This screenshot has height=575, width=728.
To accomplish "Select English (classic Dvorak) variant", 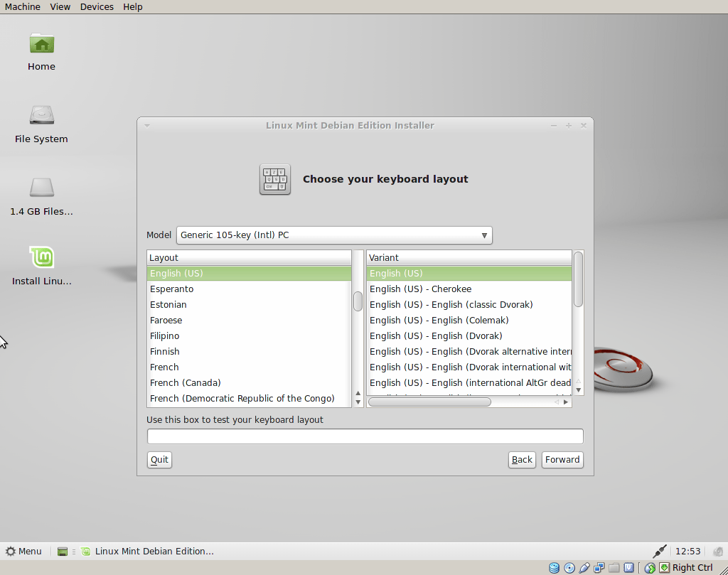I will pos(469,305).
